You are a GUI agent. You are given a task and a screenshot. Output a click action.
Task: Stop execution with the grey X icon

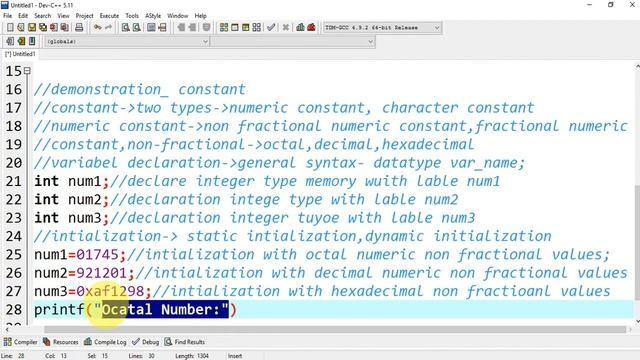coord(286,27)
